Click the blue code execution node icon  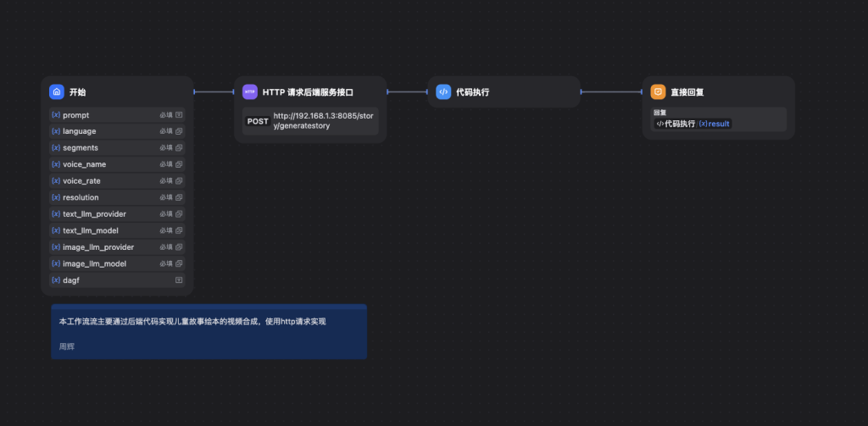pos(443,91)
